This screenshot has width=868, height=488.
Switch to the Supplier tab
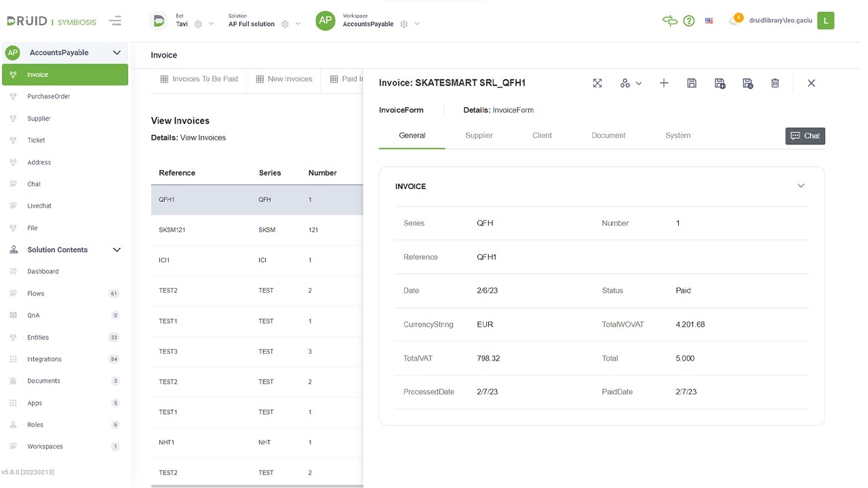[479, 136]
